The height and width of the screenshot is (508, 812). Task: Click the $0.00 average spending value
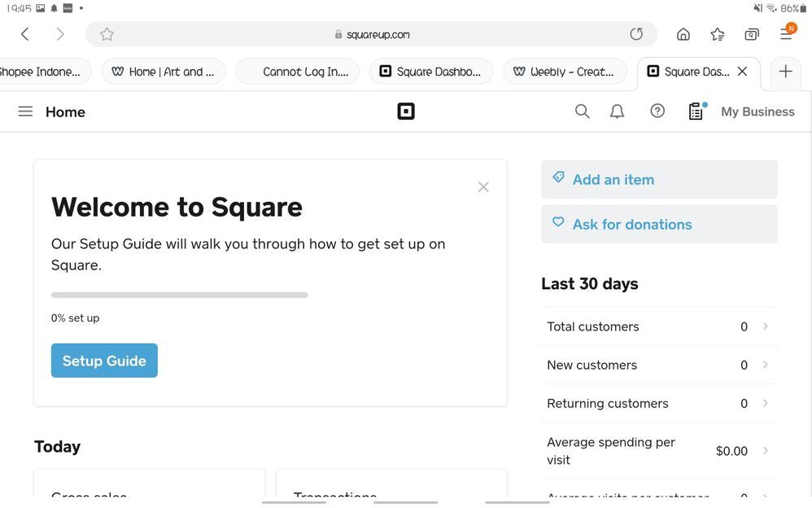coord(731,451)
